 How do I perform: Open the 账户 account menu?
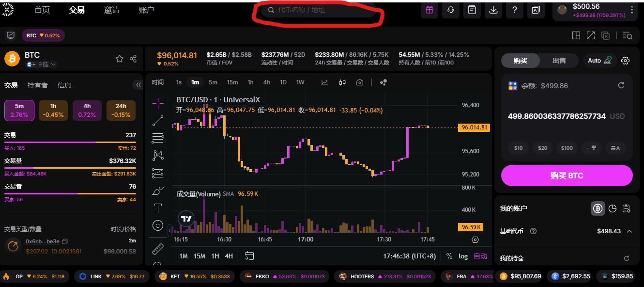(x=146, y=10)
